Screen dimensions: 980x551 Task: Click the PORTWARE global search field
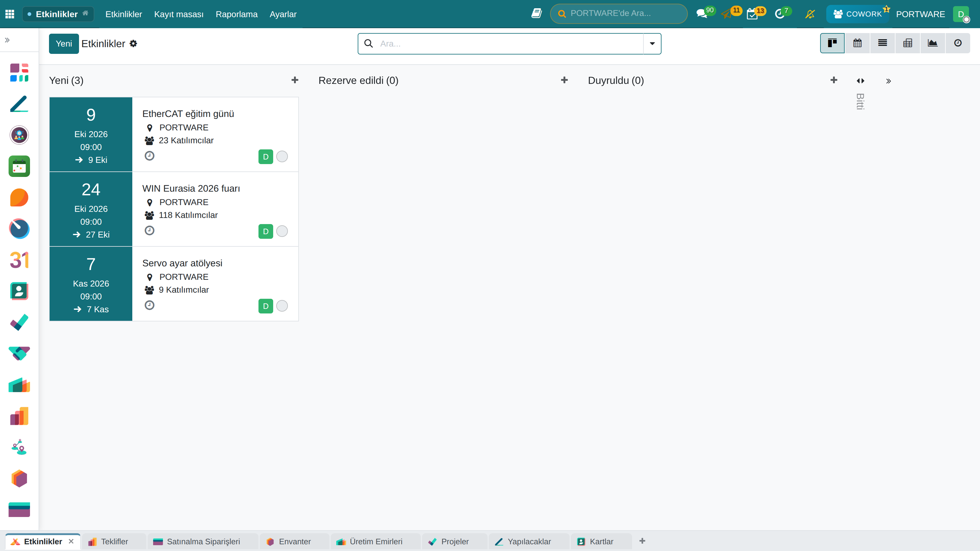click(619, 13)
